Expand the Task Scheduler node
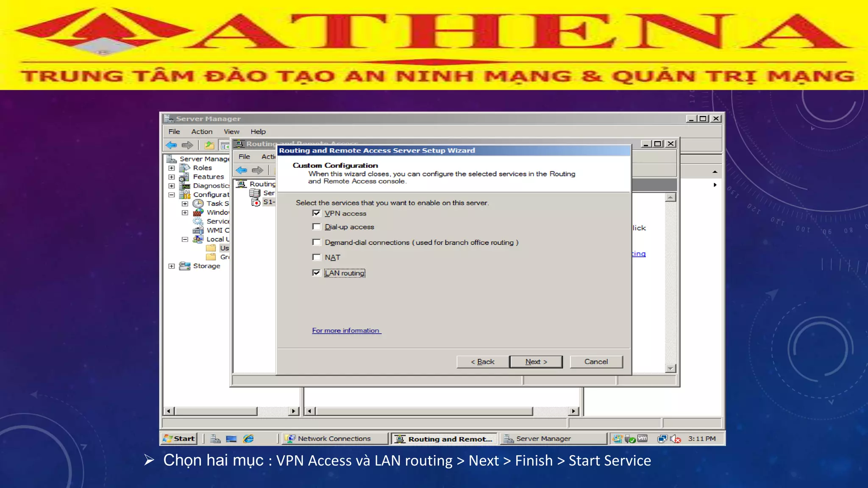 (185, 204)
